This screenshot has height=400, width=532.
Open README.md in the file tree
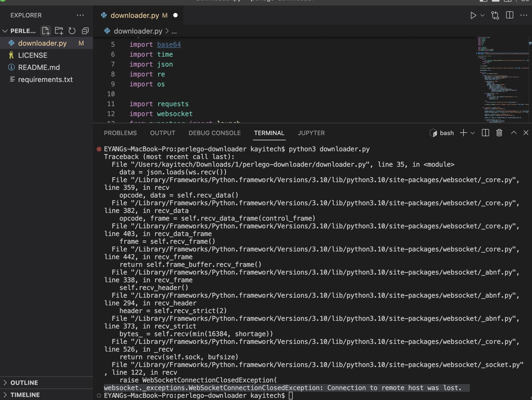coord(39,67)
